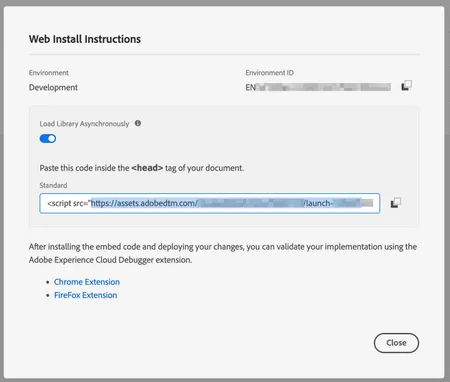
Task: Copy the Standard embed code script
Action: point(396,203)
